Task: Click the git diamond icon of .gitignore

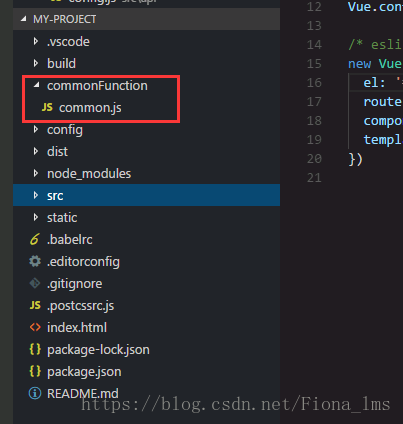Action: [x=35, y=283]
